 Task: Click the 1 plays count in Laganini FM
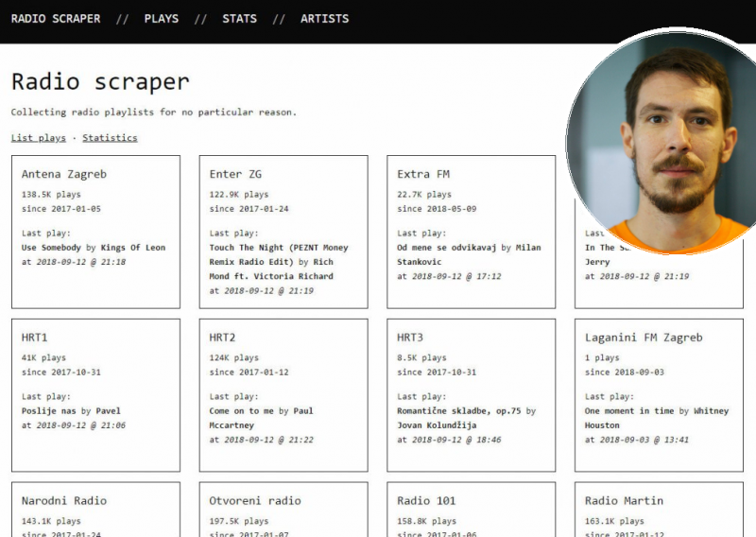coord(602,358)
